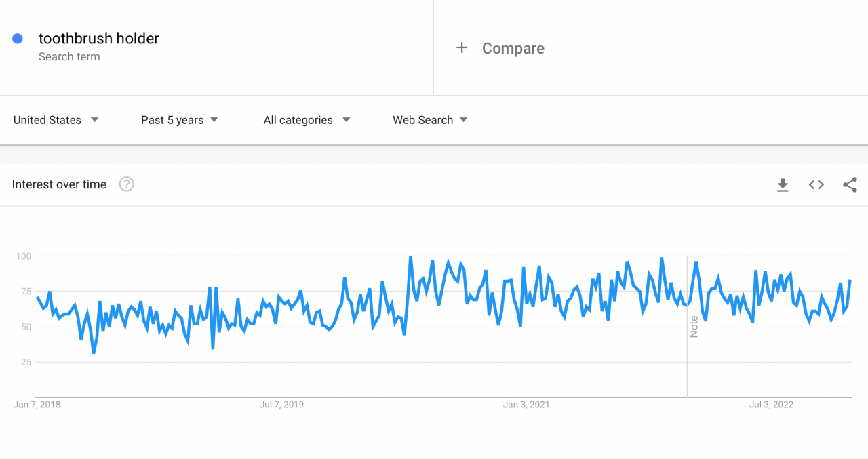The image size is (868, 459).
Task: Click the Search term label
Action: [69, 56]
